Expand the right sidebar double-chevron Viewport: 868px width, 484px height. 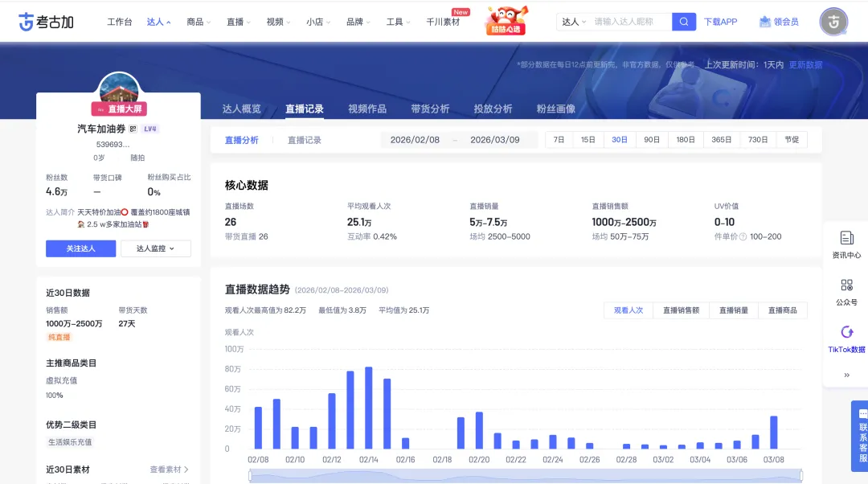[846, 375]
